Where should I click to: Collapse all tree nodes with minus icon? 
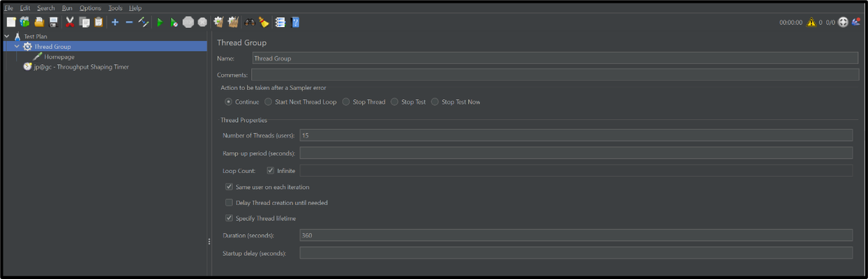[129, 22]
